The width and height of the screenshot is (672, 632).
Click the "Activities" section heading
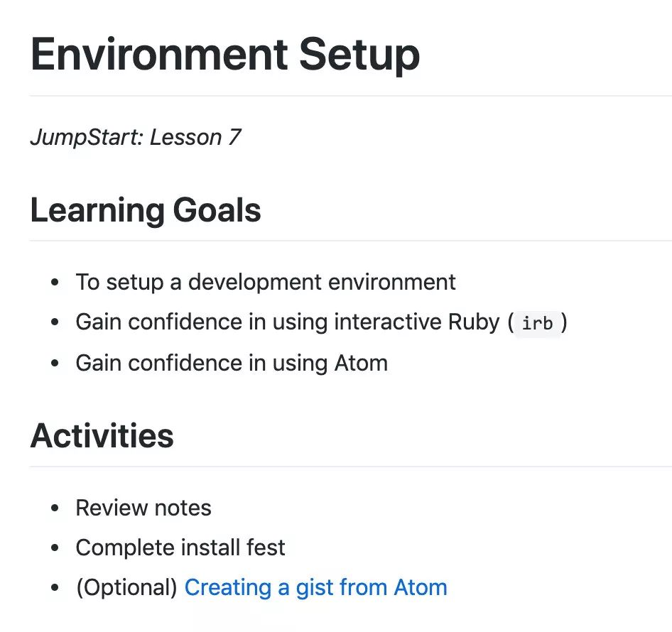coord(102,435)
